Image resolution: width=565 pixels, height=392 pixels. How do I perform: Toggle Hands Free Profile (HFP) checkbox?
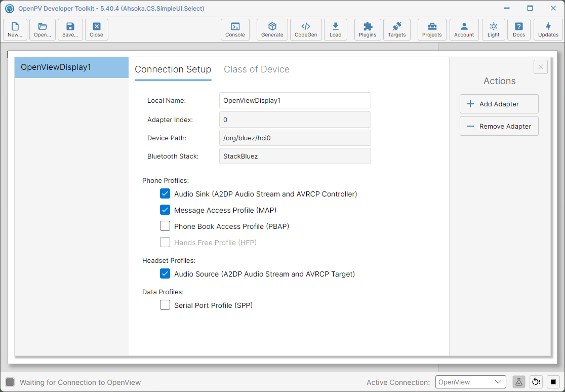tap(165, 242)
